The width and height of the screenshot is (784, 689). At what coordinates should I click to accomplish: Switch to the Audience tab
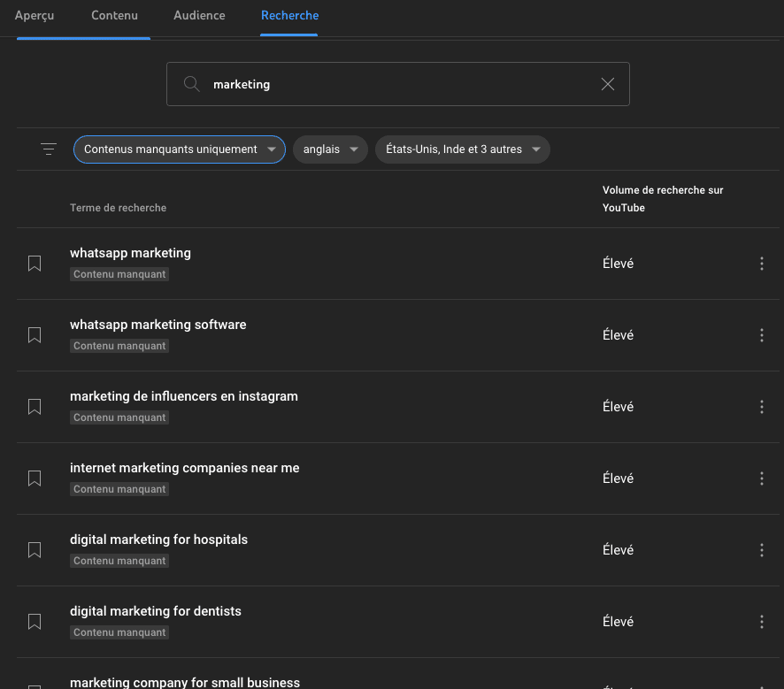point(199,16)
